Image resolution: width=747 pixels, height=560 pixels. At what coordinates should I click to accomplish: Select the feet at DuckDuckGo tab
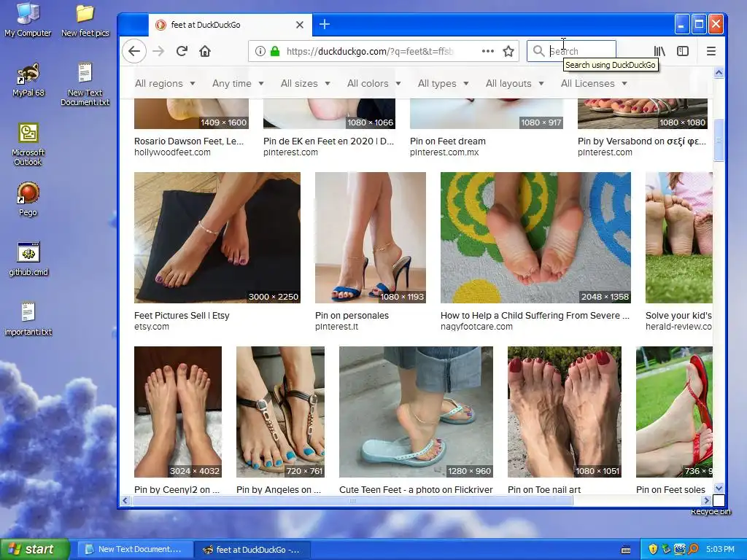tap(231, 25)
